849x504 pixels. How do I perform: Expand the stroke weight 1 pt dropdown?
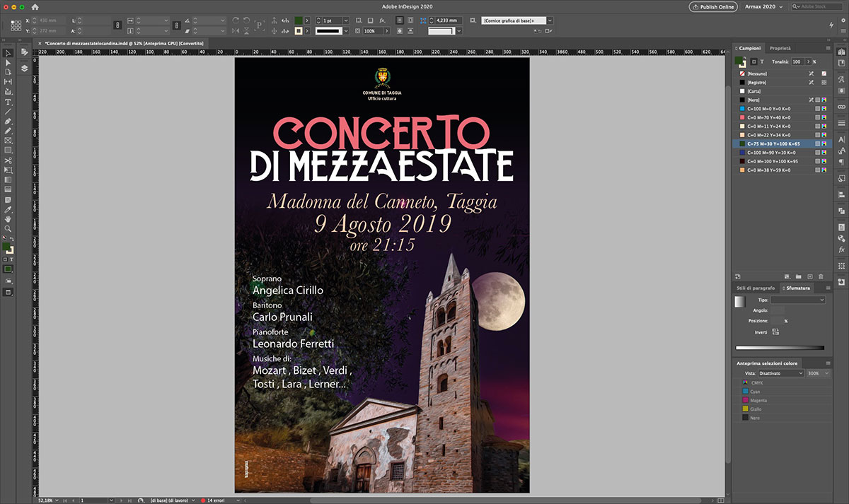pos(347,20)
